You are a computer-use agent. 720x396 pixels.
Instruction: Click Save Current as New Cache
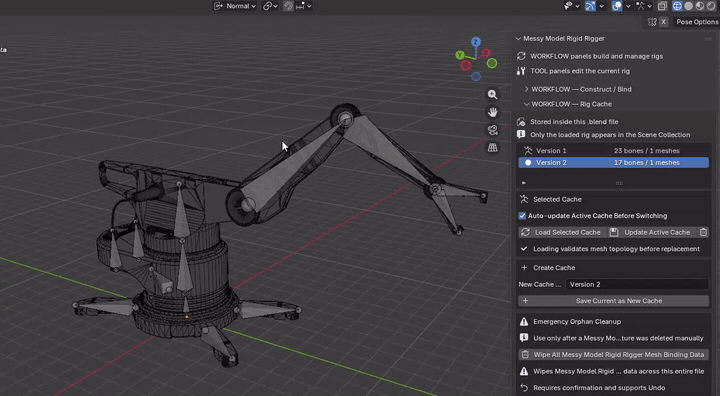(x=613, y=301)
